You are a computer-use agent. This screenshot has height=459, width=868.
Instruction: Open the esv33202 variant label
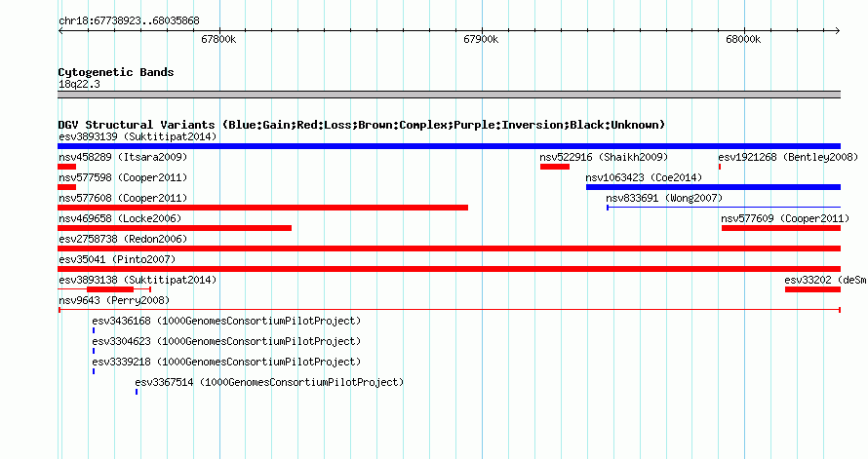click(826, 280)
